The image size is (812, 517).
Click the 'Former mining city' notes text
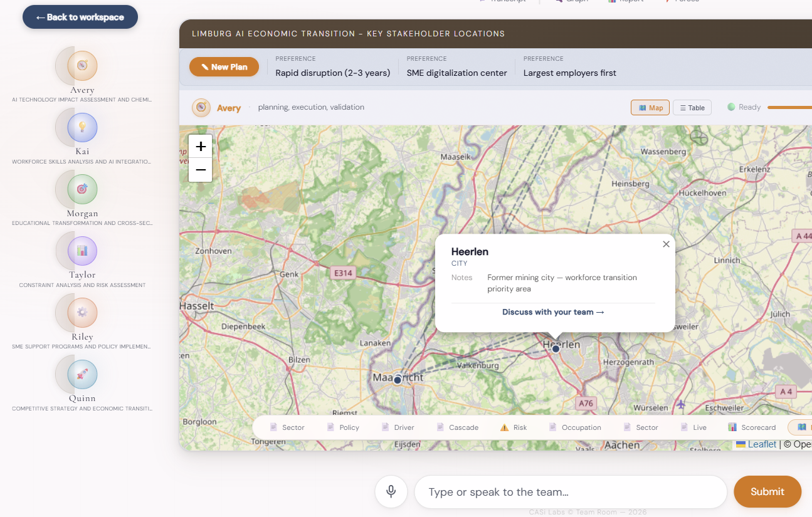(562, 283)
